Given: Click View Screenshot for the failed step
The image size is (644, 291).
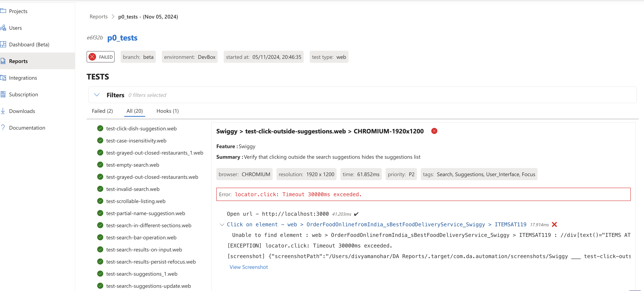Looking at the screenshot, I should pyautogui.click(x=248, y=267).
